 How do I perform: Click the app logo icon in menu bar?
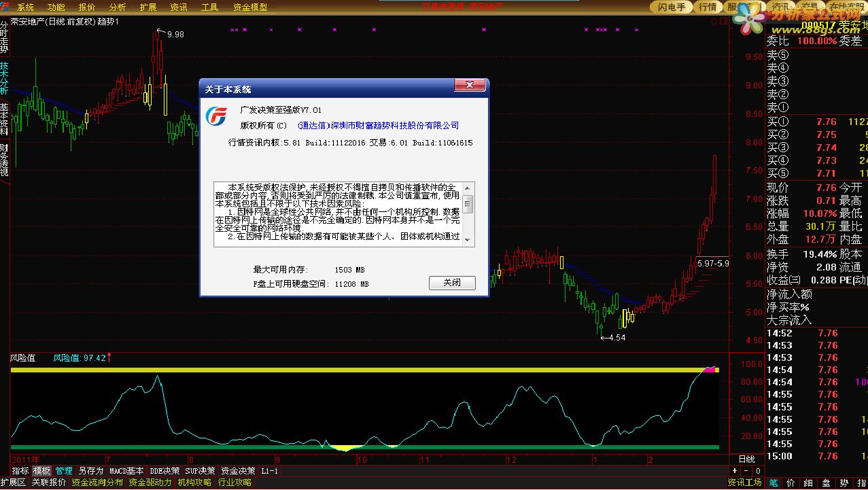6,7
